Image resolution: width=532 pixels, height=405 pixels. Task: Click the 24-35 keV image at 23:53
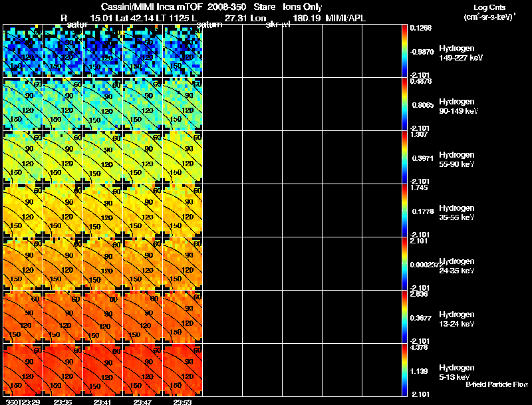pyautogui.click(x=182, y=263)
